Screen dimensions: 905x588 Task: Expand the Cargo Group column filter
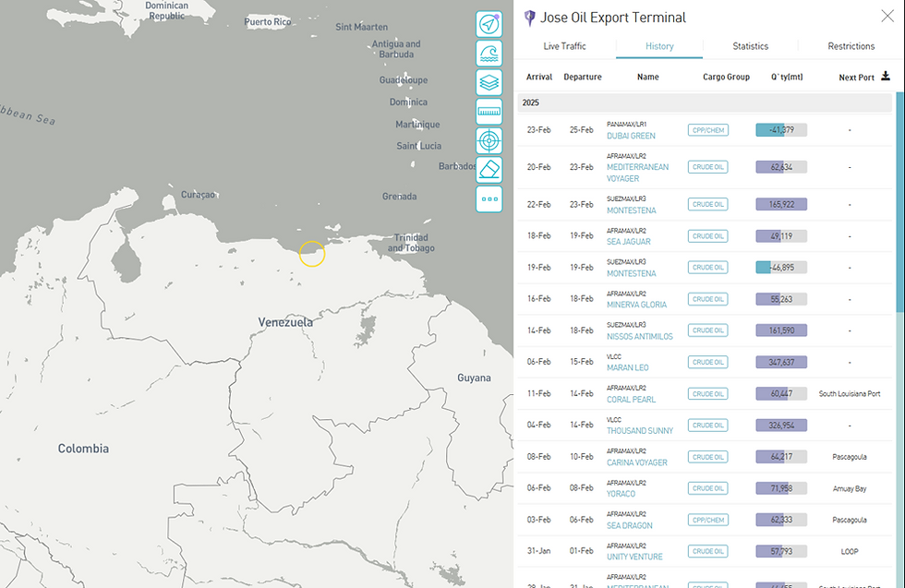[726, 77]
